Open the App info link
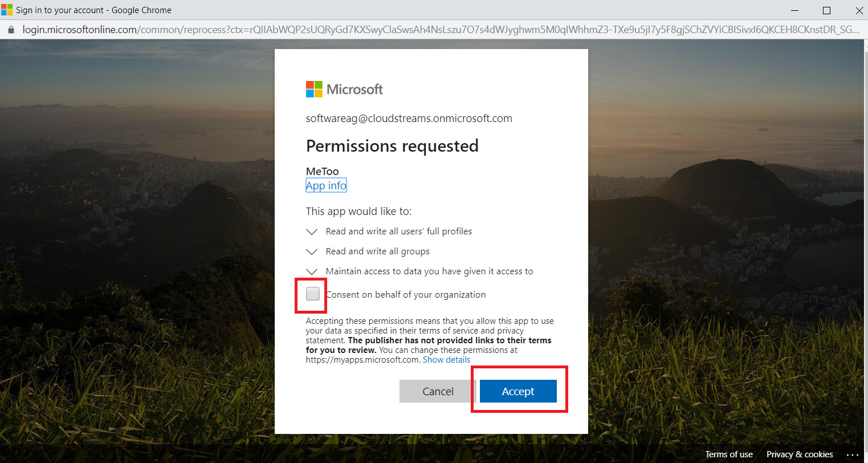This screenshot has width=868, height=463. click(x=326, y=185)
